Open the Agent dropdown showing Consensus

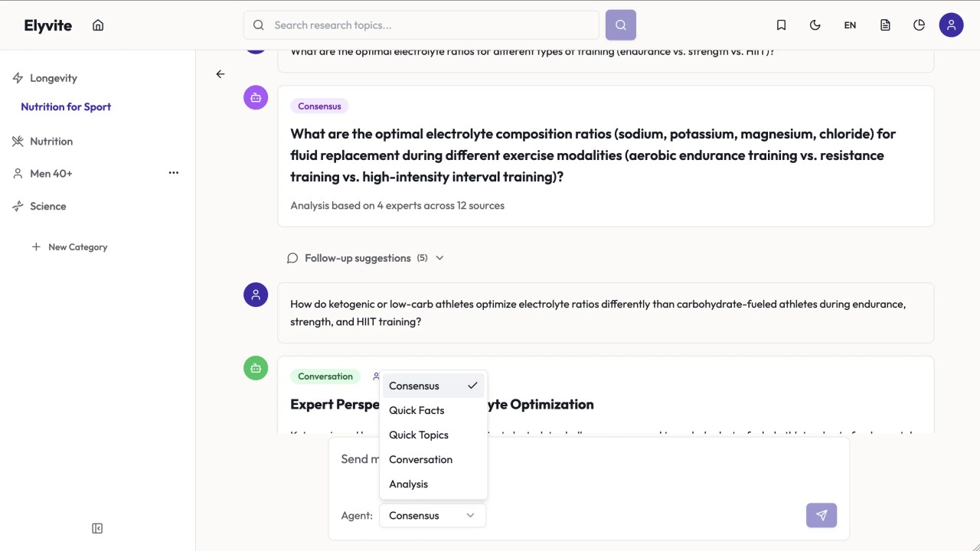pos(433,515)
